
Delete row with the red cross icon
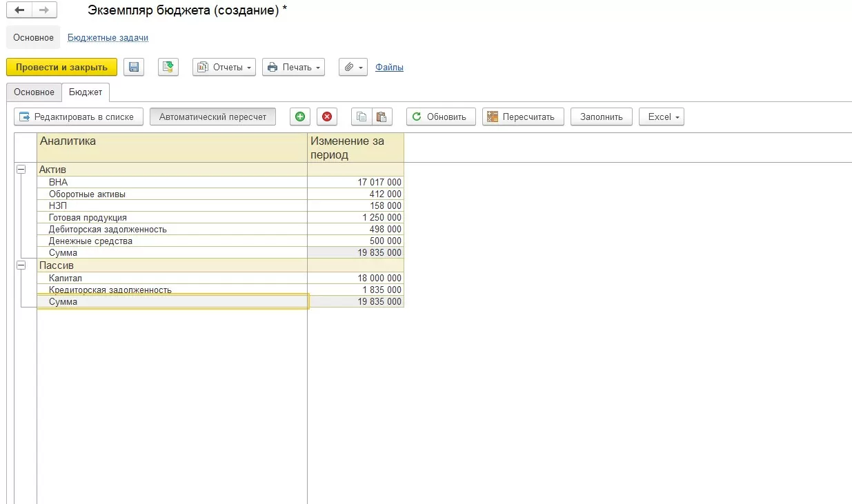(327, 117)
